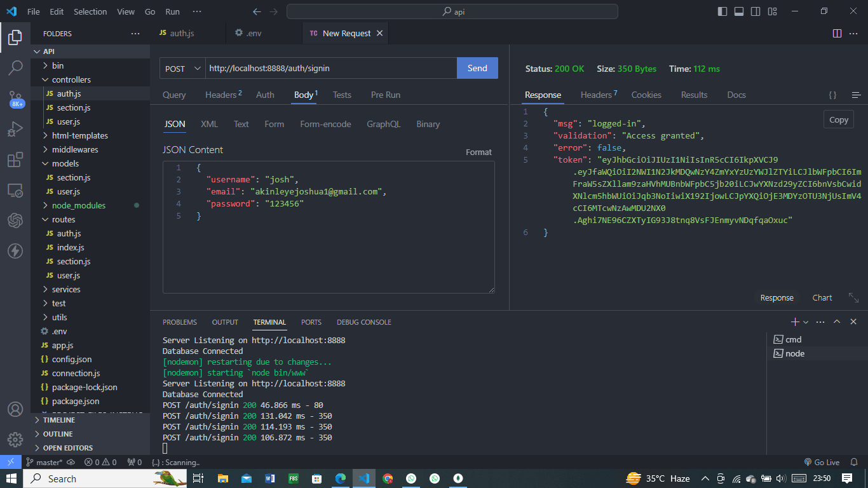The image size is (868, 488).
Task: Click the new terminal plus icon
Action: pyautogui.click(x=794, y=322)
